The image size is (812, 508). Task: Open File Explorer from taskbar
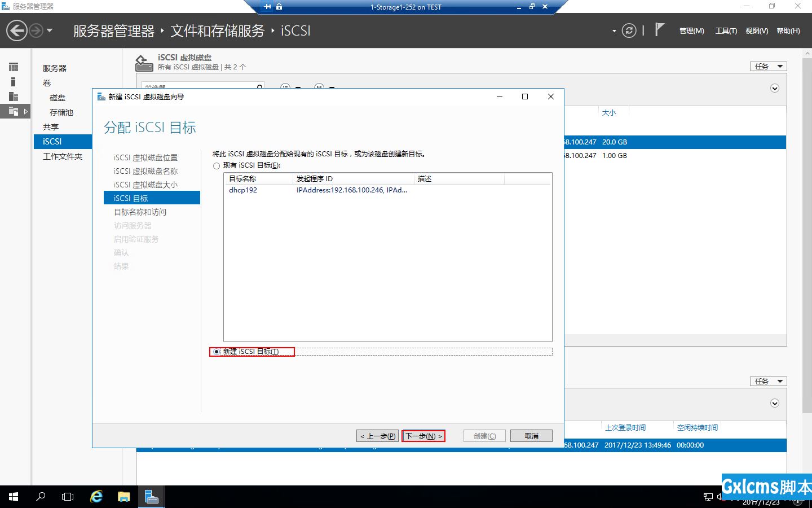tap(123, 497)
